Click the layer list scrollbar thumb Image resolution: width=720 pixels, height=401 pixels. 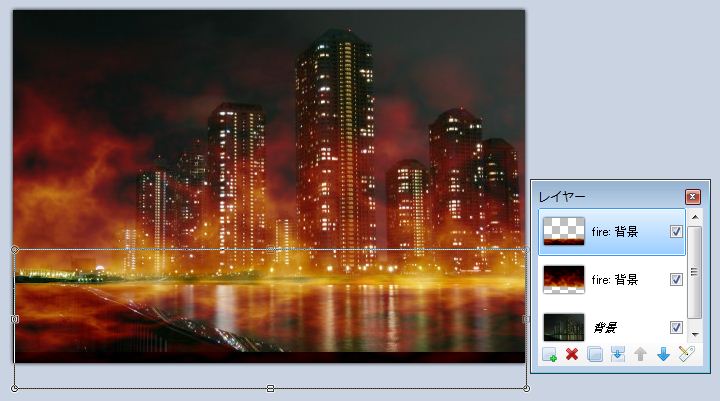[695, 271]
